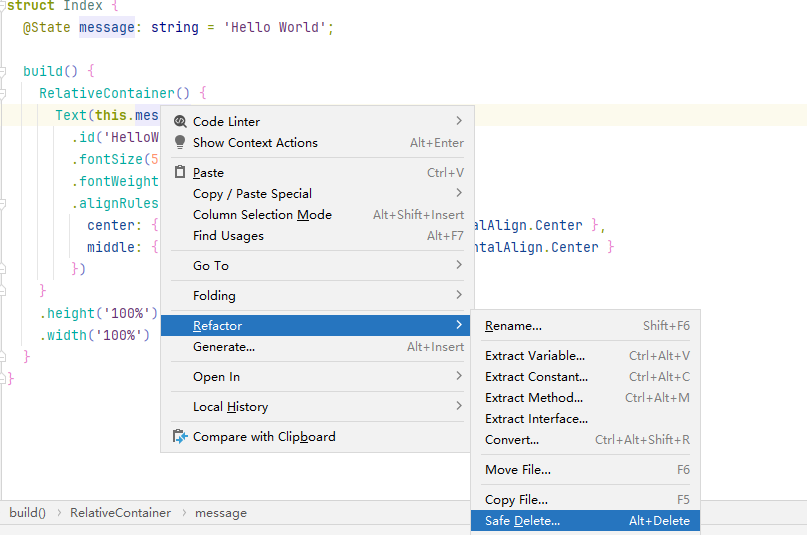Select Column Selection Mode

pos(262,215)
